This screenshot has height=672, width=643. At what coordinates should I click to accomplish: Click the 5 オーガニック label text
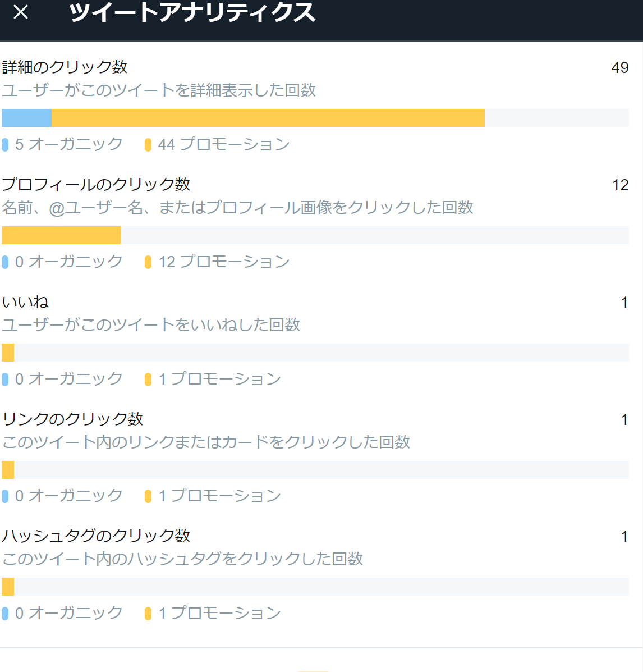coord(68,144)
